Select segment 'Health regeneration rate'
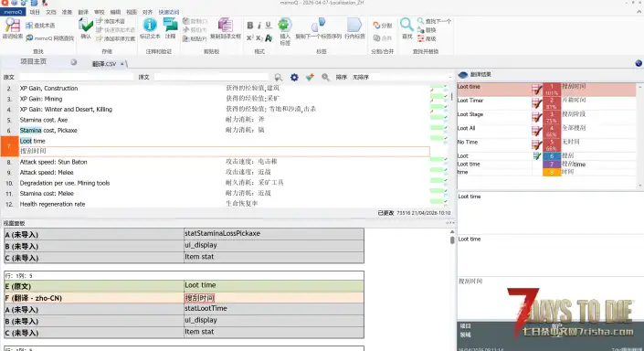 (53, 204)
